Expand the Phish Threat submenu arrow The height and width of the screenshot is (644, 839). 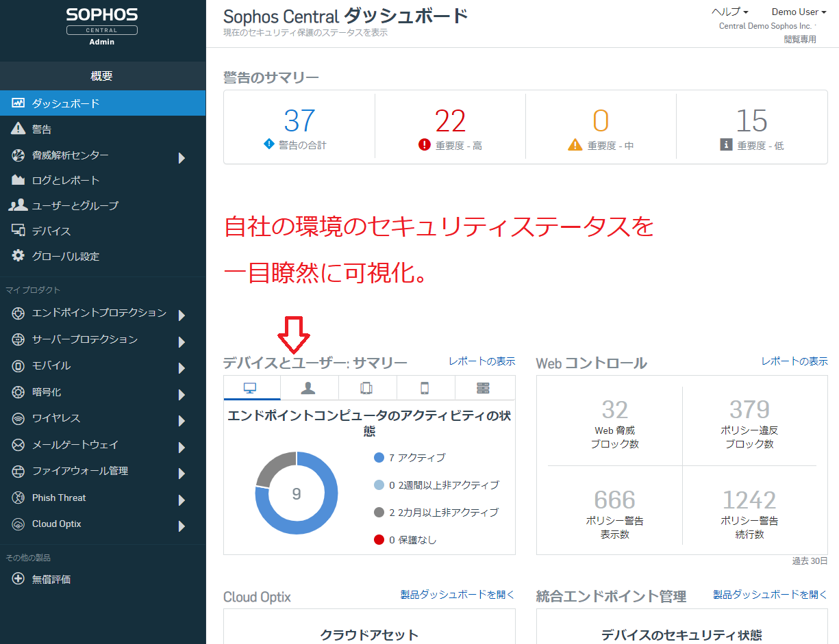coord(181,500)
